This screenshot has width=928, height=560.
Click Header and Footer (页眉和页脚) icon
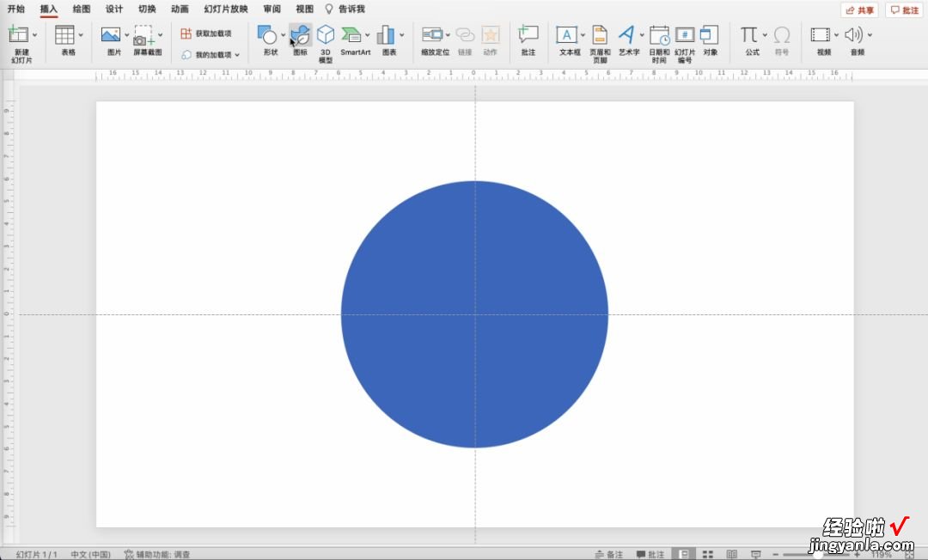600,35
